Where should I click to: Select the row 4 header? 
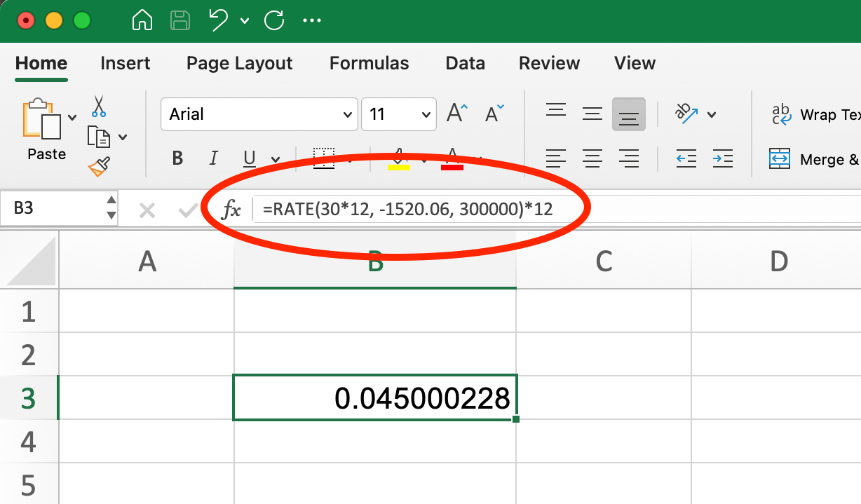(29, 442)
